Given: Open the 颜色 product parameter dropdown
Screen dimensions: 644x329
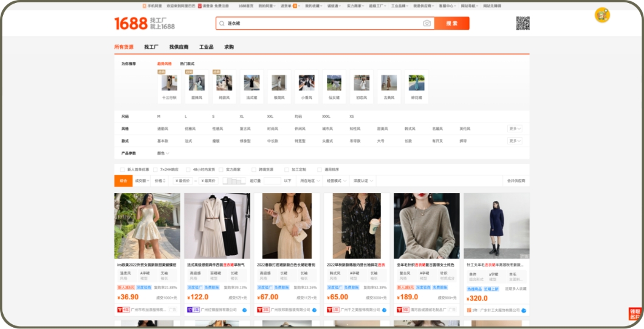Looking at the screenshot, I should click(163, 153).
